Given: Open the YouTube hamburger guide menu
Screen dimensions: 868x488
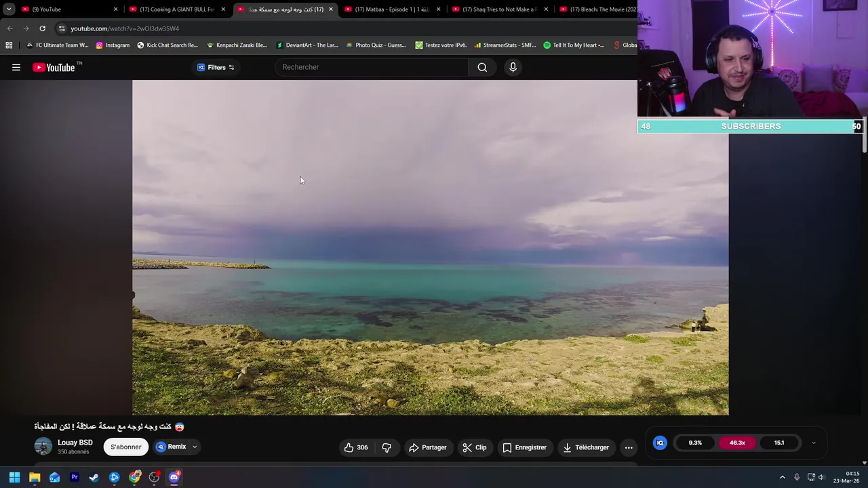Looking at the screenshot, I should coord(16,67).
